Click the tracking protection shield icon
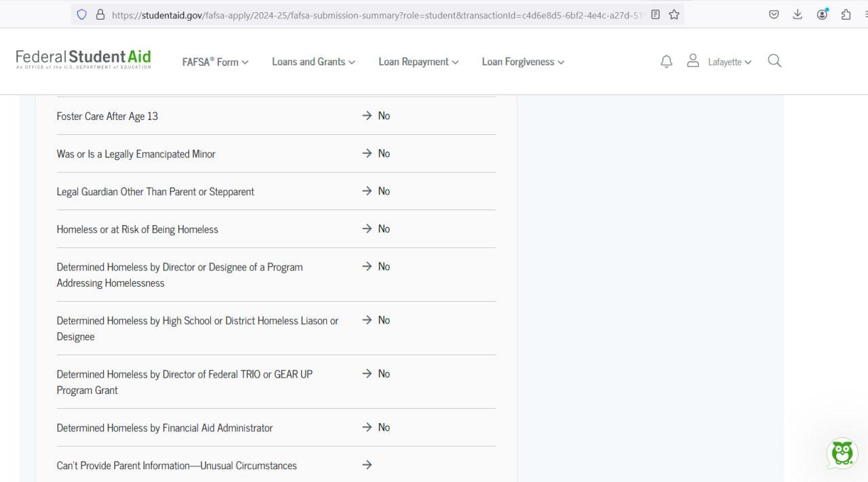 point(82,14)
